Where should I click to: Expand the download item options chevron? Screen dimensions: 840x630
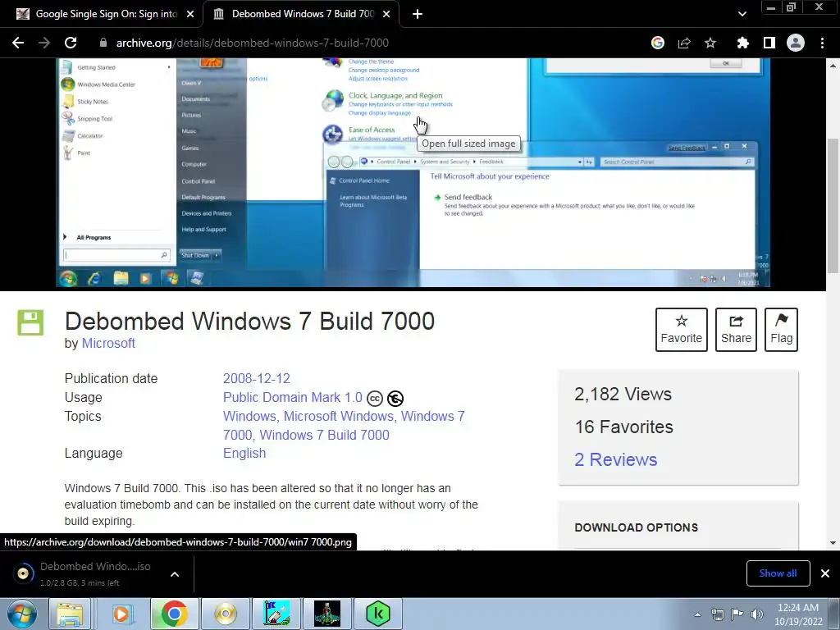tap(175, 574)
